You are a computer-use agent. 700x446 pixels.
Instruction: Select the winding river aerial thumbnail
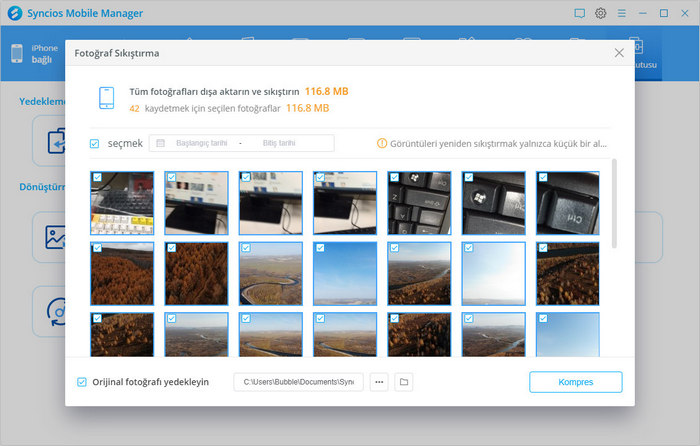click(271, 274)
